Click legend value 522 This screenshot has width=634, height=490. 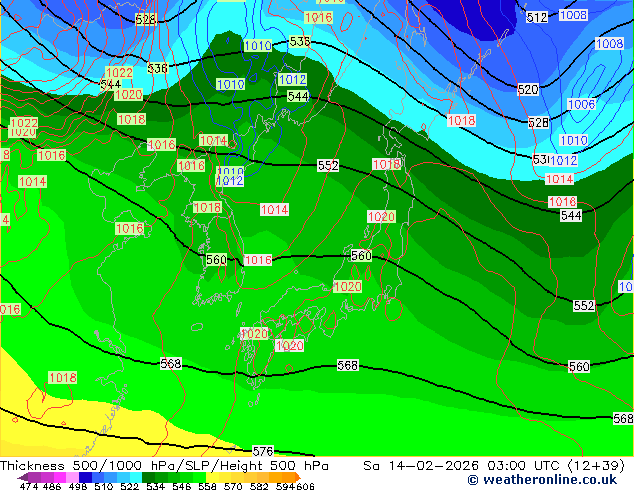click(129, 486)
